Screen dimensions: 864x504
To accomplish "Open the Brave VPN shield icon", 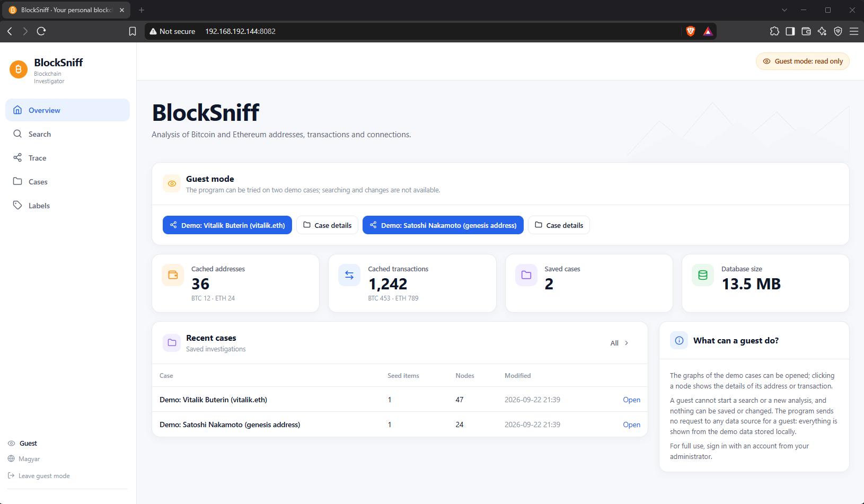I will pyautogui.click(x=838, y=31).
